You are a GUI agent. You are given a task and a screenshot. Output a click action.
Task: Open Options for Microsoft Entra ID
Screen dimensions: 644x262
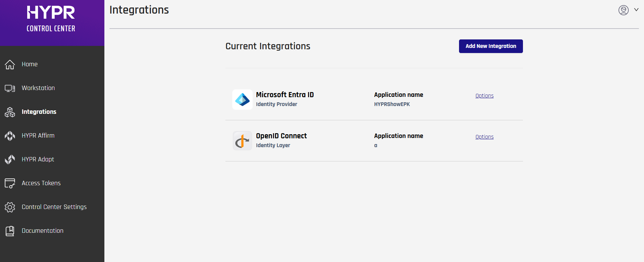click(x=484, y=96)
